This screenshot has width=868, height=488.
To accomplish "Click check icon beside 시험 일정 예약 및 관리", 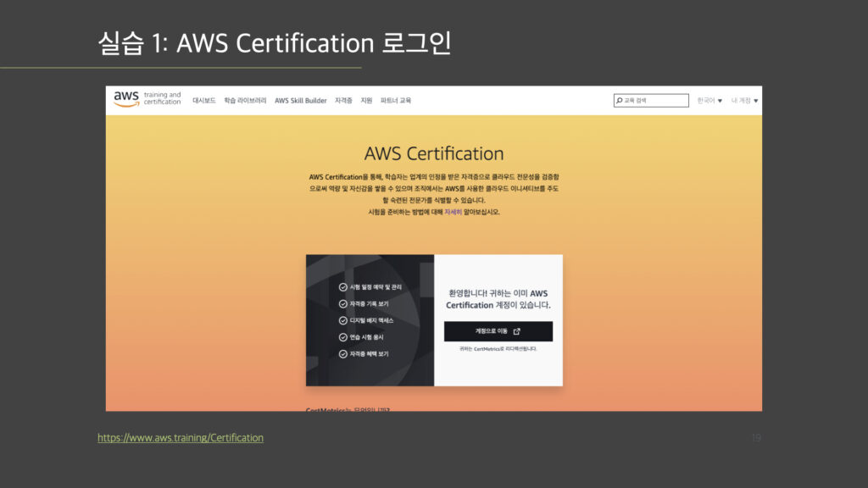I will [x=343, y=287].
